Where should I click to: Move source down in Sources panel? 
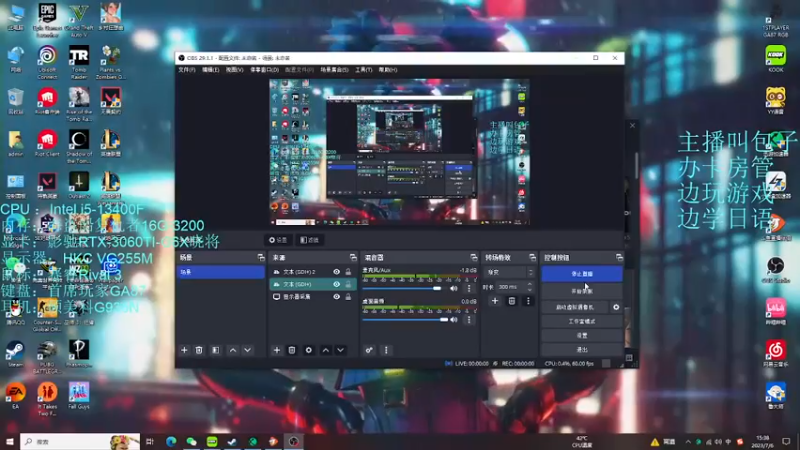point(340,350)
